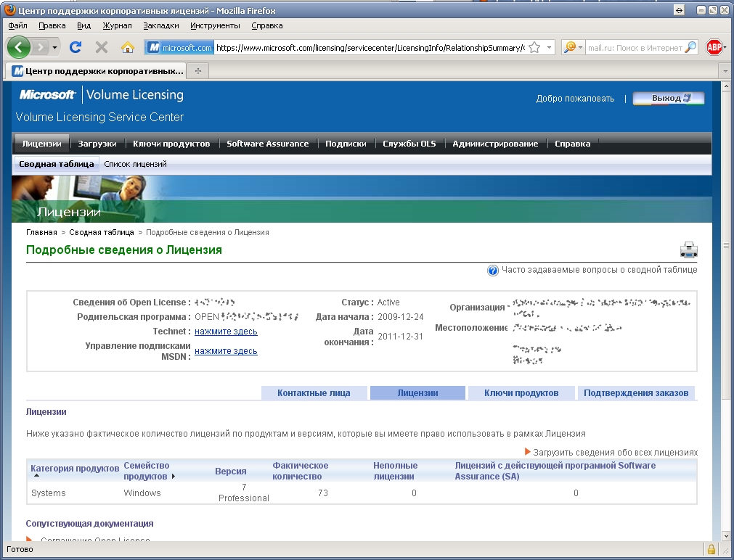Open the Службы OLS navigation tab
Image resolution: width=734 pixels, height=560 pixels.
click(409, 144)
